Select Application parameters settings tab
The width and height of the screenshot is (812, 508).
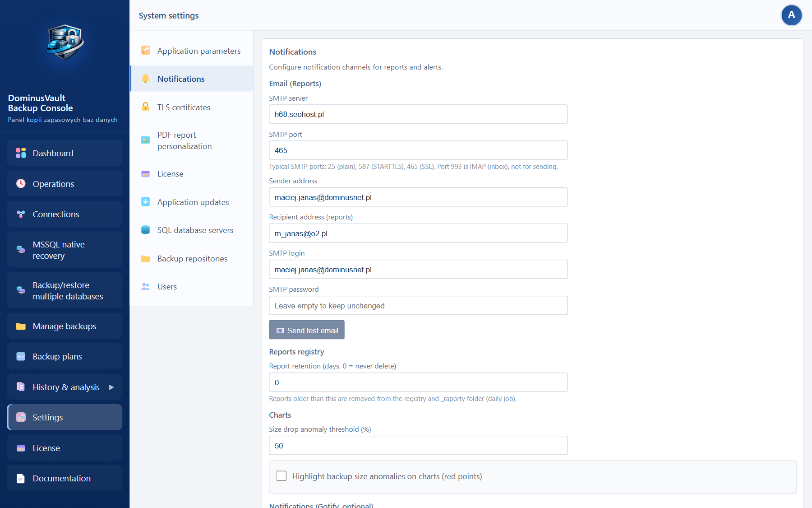click(x=192, y=51)
